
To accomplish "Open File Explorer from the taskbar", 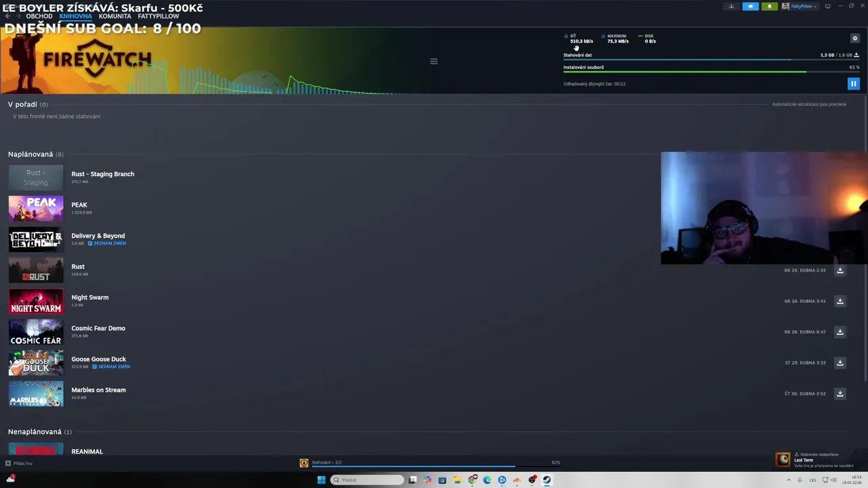I will pos(457,480).
